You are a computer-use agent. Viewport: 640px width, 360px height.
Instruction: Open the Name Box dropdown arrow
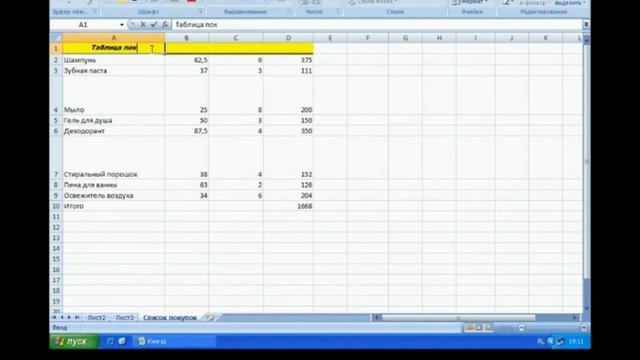point(122,25)
